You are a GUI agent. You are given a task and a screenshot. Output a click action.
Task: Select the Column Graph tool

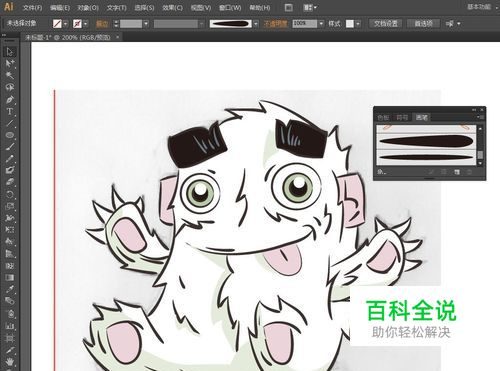click(10, 325)
